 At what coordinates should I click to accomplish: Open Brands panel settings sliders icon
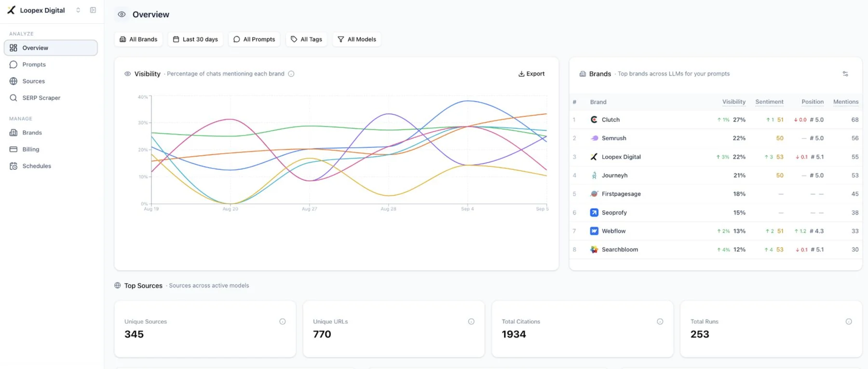(845, 74)
